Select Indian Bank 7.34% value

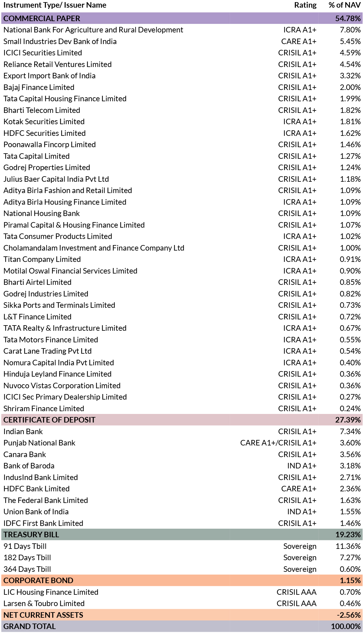(350, 431)
